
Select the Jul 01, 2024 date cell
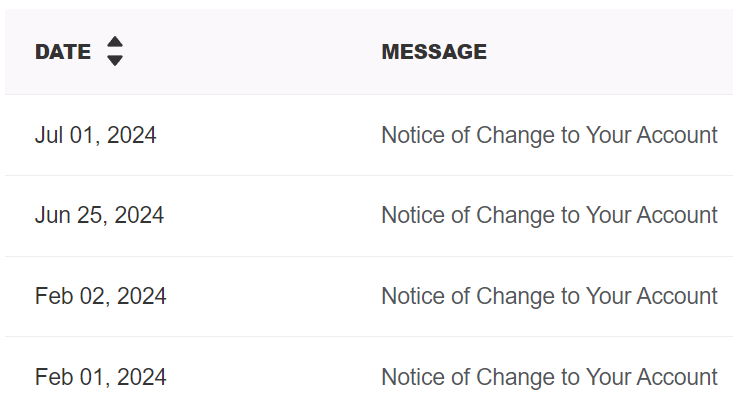pyautogui.click(x=96, y=135)
